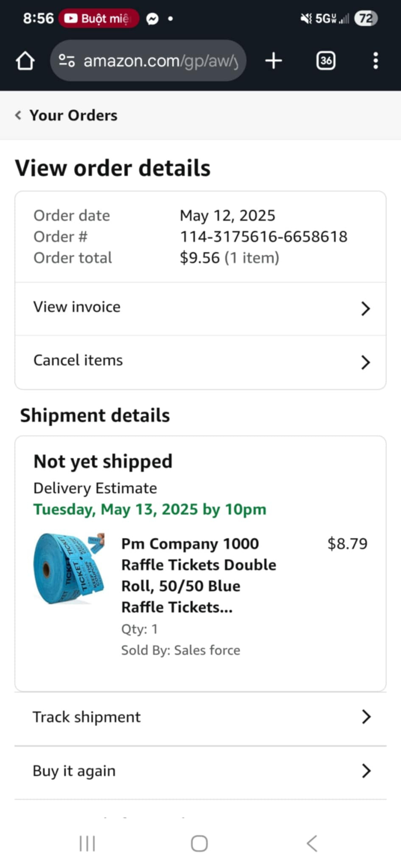Tap the amazon.com address bar
The height and width of the screenshot is (868, 401).
[x=160, y=61]
